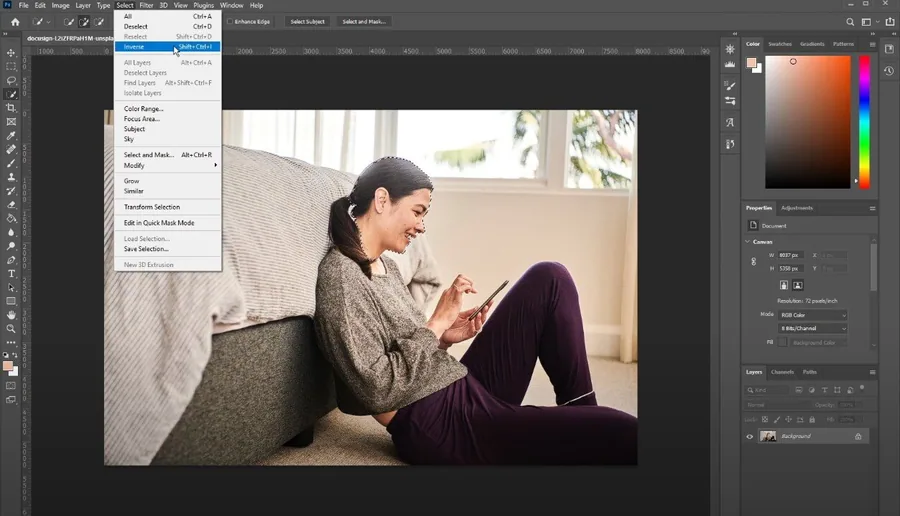900x516 pixels.
Task: Switch to the Channels tab
Action: point(782,372)
